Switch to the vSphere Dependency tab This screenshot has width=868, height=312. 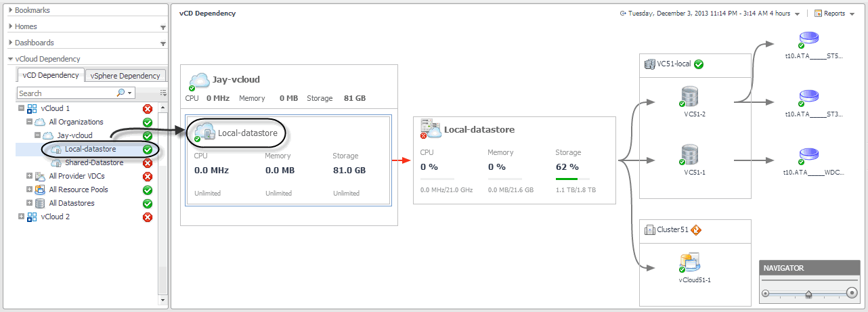point(125,76)
